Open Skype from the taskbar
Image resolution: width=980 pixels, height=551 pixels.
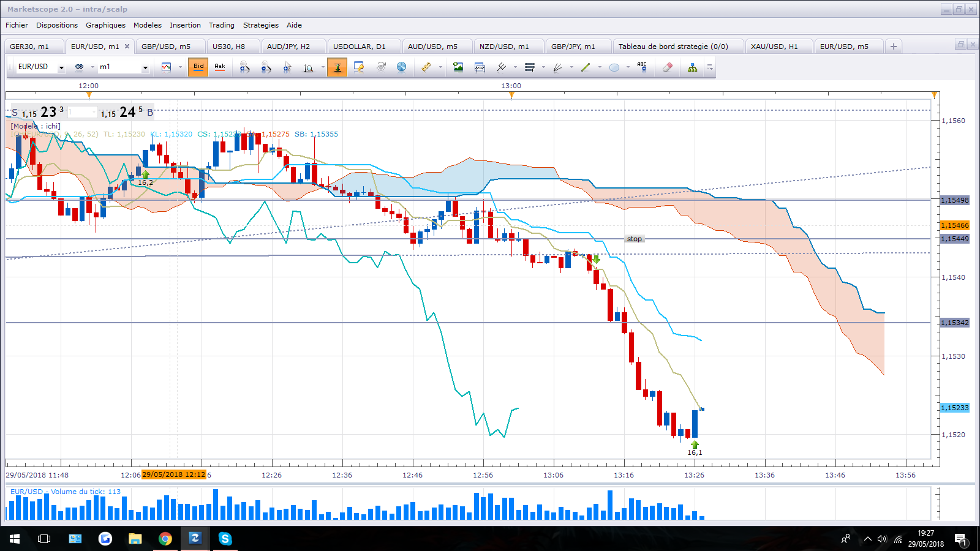[x=225, y=539]
